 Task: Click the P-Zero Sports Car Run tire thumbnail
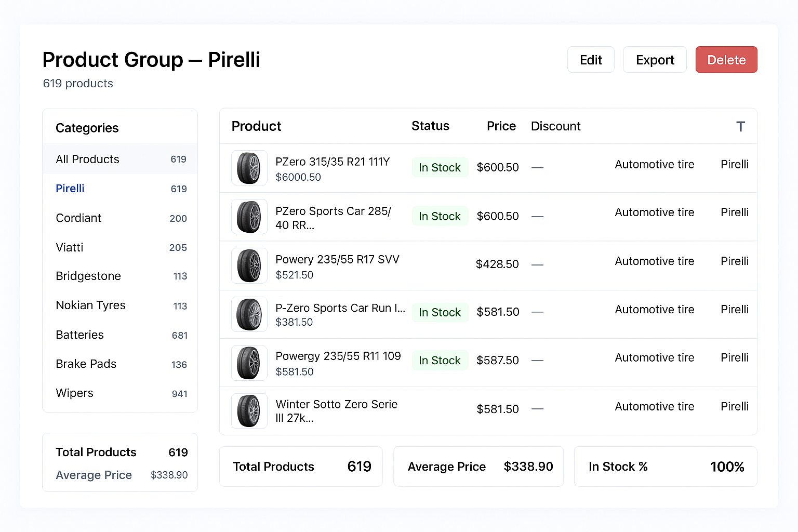click(249, 314)
